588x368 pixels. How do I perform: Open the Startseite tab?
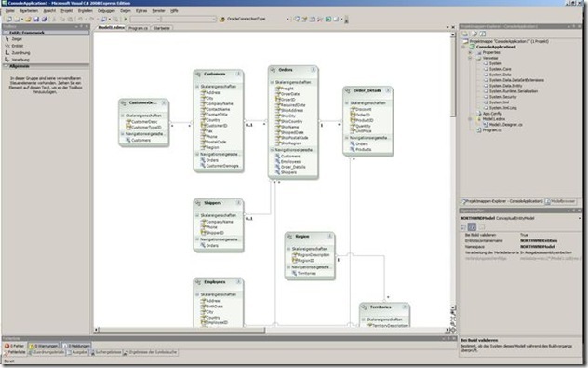click(x=161, y=28)
